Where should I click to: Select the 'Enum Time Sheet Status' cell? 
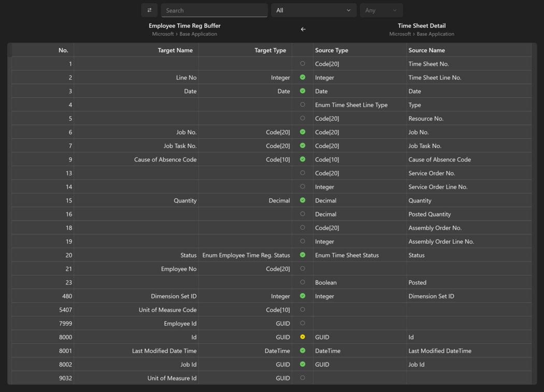point(360,255)
